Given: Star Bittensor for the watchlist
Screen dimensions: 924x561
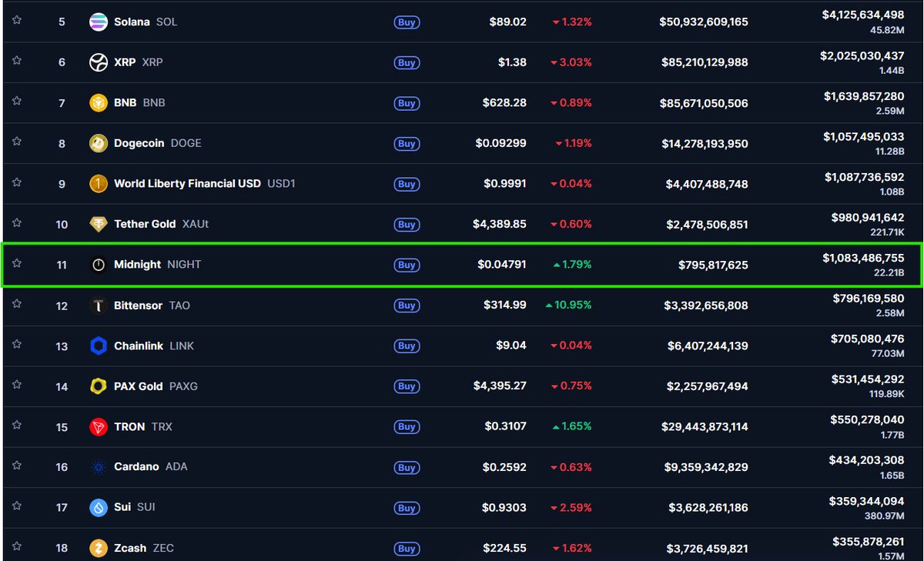Looking at the screenshot, I should 17,304.
